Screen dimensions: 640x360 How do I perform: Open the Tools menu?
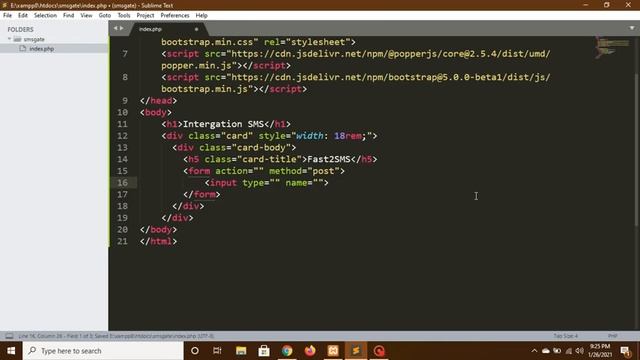pos(124,15)
